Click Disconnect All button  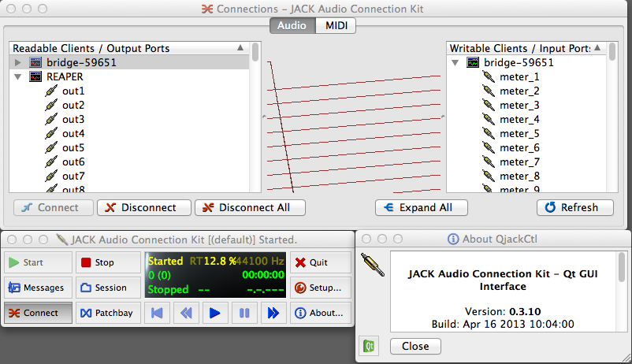(x=250, y=207)
